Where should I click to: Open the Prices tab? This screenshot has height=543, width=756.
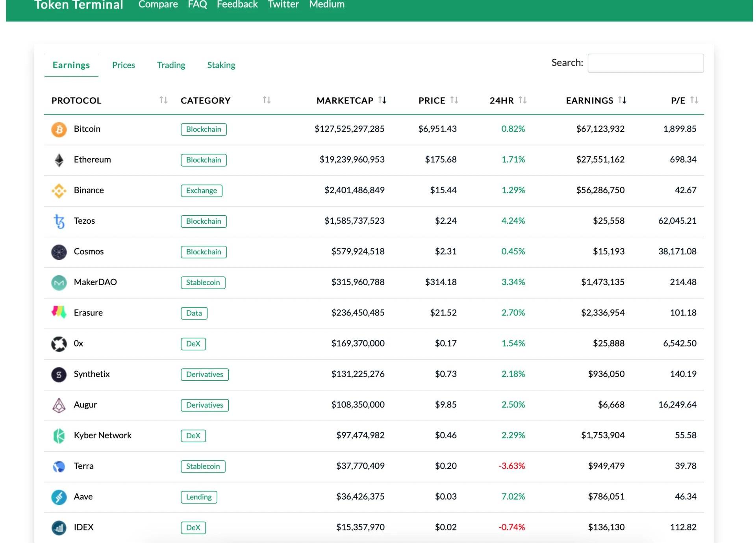(124, 65)
